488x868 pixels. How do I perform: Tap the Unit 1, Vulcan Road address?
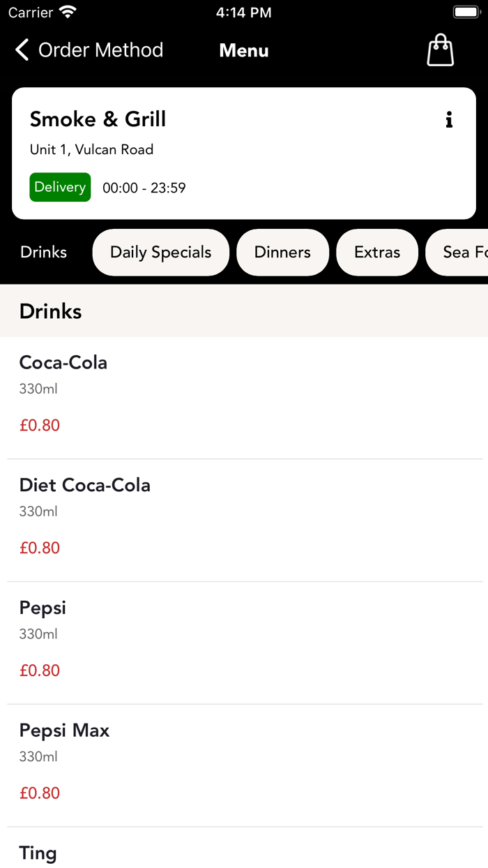(91, 149)
